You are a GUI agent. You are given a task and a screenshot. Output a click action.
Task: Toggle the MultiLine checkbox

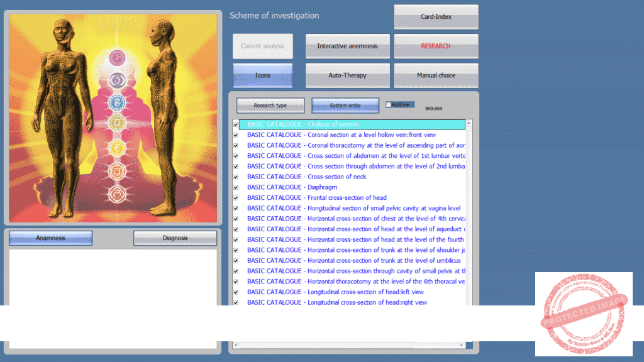point(389,105)
